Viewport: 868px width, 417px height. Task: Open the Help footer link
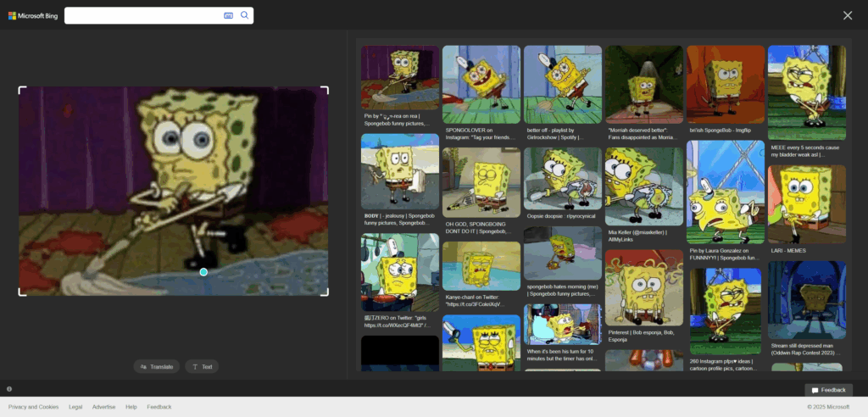coord(131,407)
